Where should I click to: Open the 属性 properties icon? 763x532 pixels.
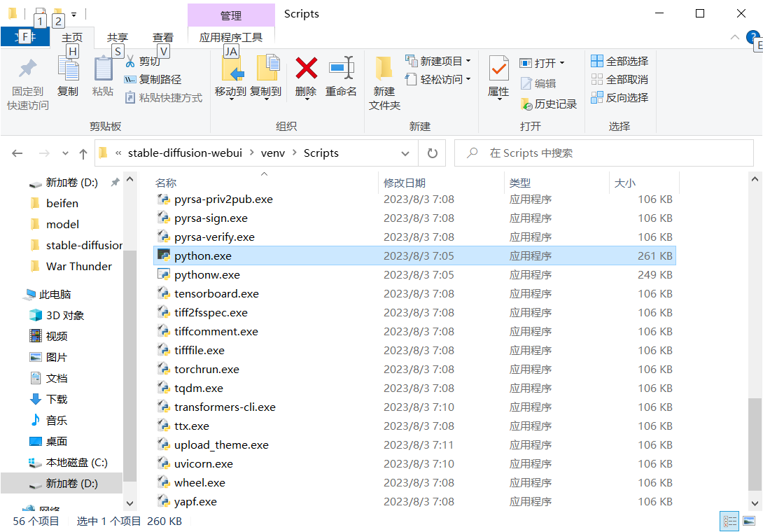click(x=499, y=69)
